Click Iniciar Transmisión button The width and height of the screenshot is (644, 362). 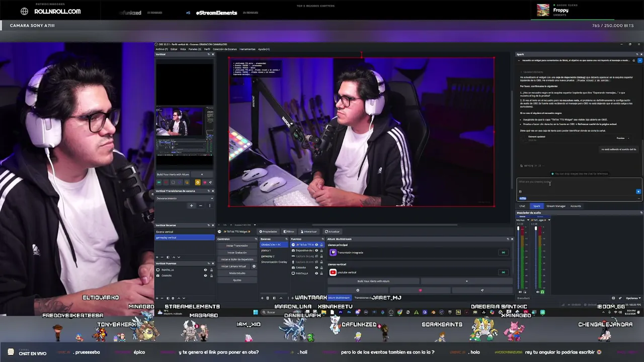pos(237,246)
